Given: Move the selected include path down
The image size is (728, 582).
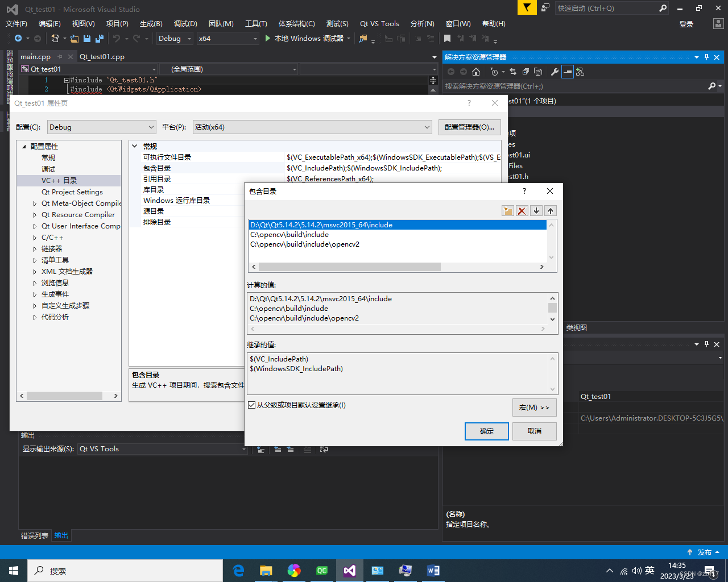Looking at the screenshot, I should pyautogui.click(x=536, y=210).
